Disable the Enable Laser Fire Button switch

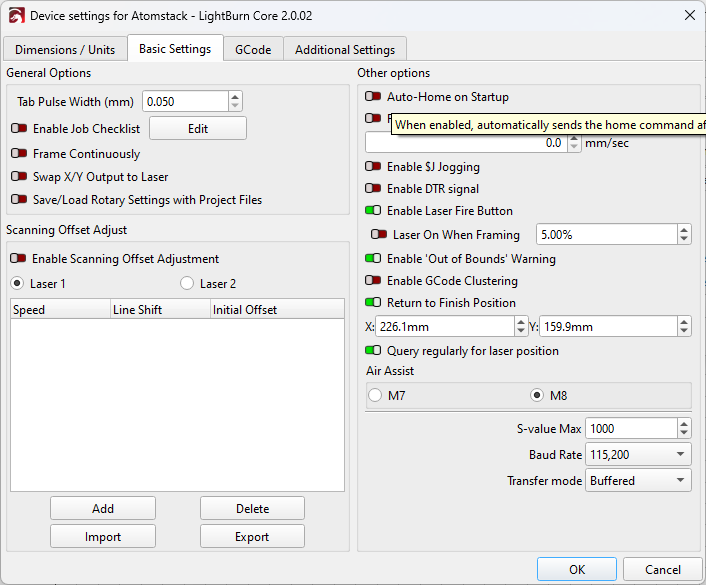pyautogui.click(x=373, y=211)
